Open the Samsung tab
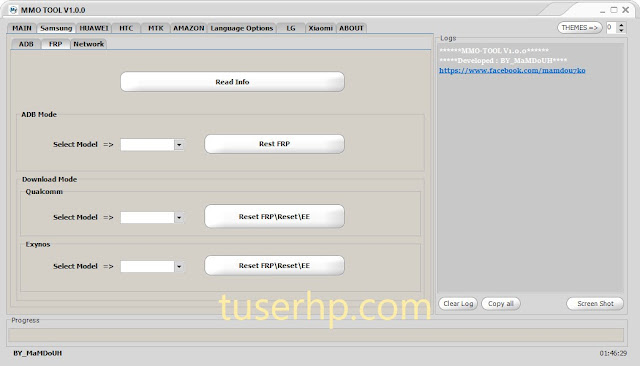 pos(56,28)
